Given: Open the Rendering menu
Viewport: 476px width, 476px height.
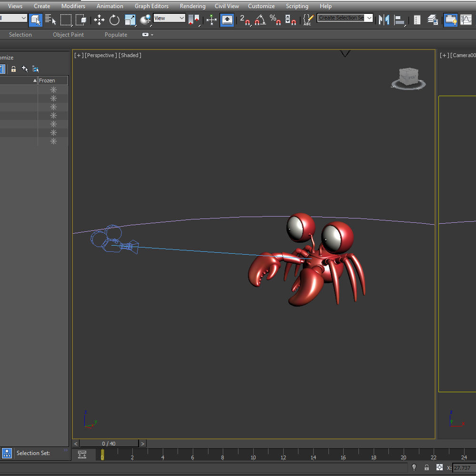Looking at the screenshot, I should (x=192, y=6).
